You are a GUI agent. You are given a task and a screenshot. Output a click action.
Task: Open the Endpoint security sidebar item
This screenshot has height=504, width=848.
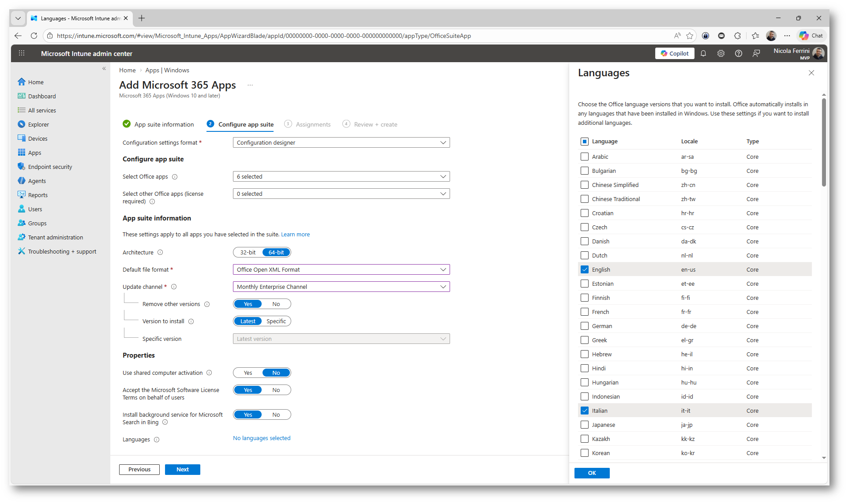pyautogui.click(x=50, y=167)
